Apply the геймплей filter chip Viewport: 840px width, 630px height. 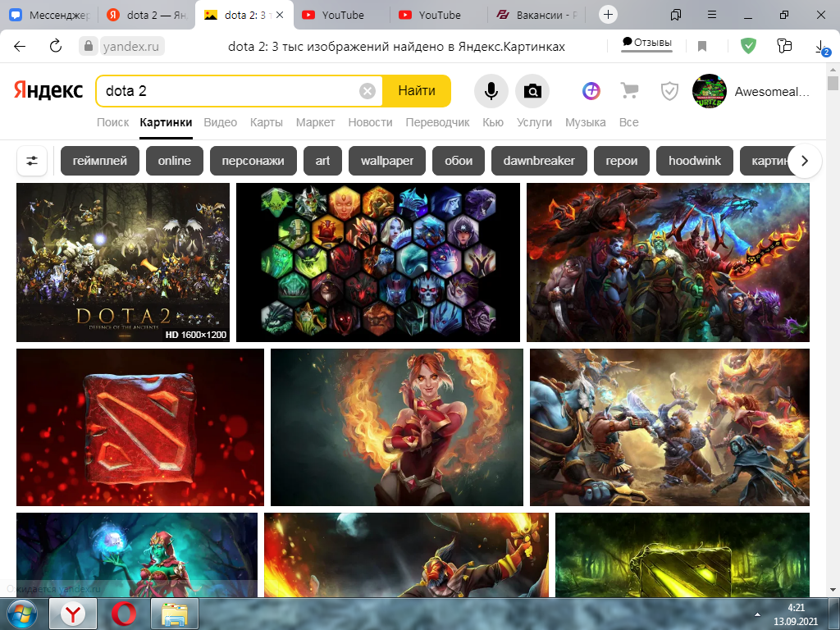(x=99, y=161)
